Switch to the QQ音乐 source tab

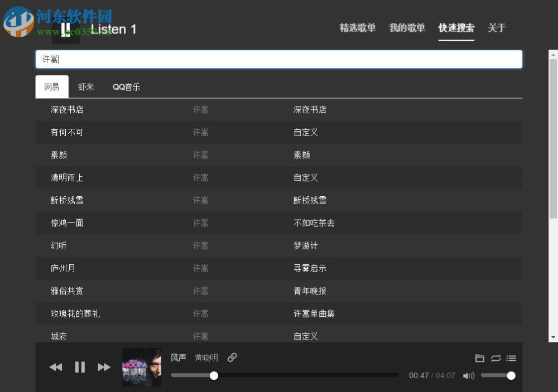[x=126, y=86]
